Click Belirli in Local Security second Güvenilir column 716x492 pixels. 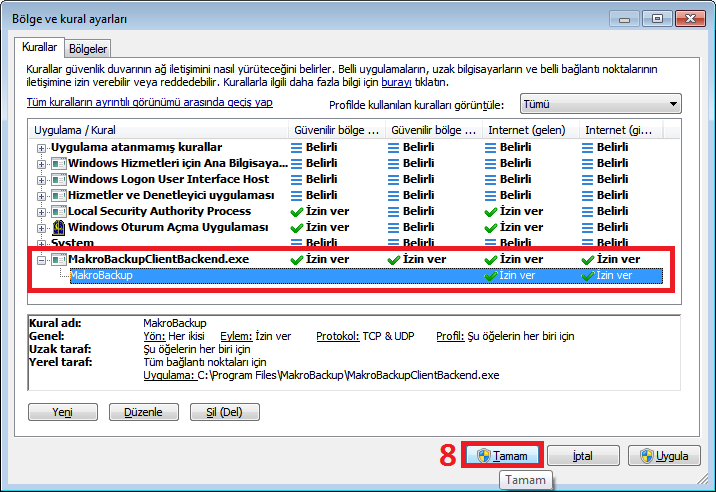pos(418,211)
